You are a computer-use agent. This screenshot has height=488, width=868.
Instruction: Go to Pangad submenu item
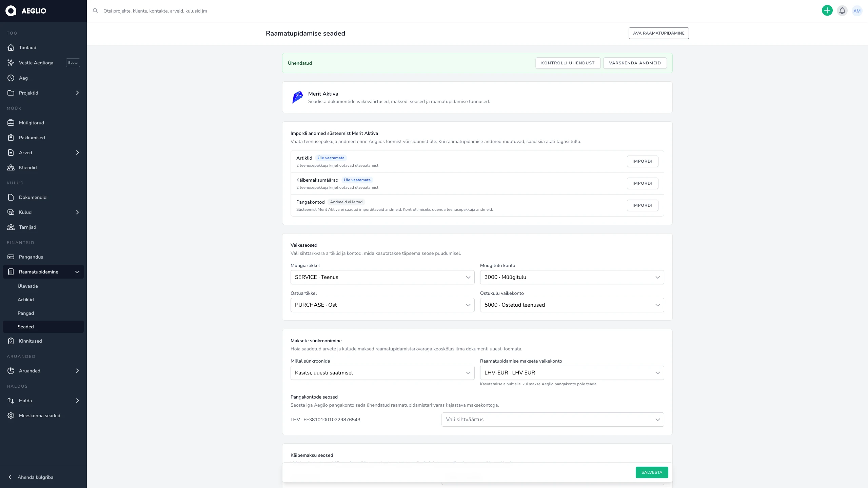click(x=43, y=313)
